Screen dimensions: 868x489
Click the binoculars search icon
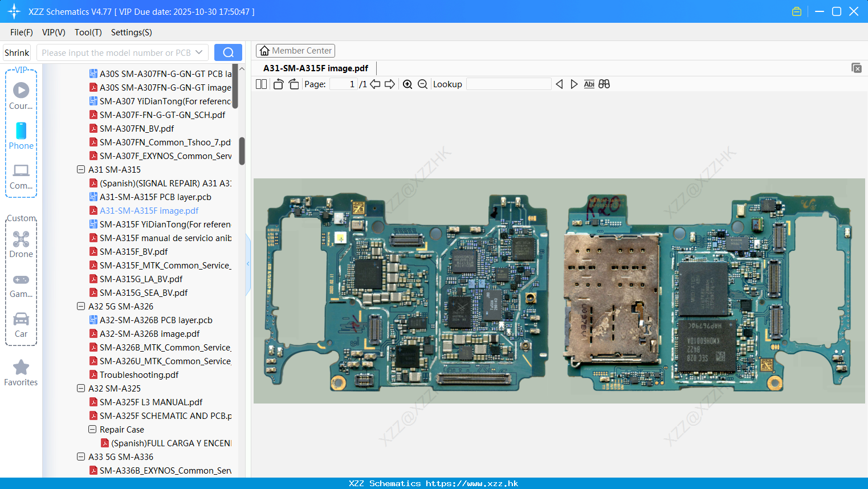604,84
